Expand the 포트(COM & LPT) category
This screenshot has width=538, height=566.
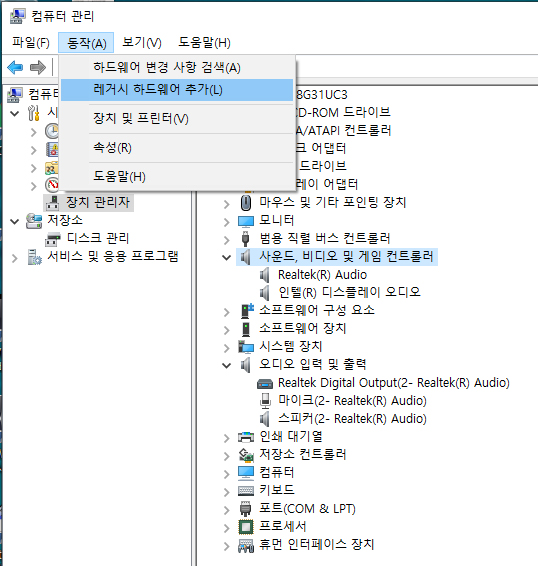(226, 510)
